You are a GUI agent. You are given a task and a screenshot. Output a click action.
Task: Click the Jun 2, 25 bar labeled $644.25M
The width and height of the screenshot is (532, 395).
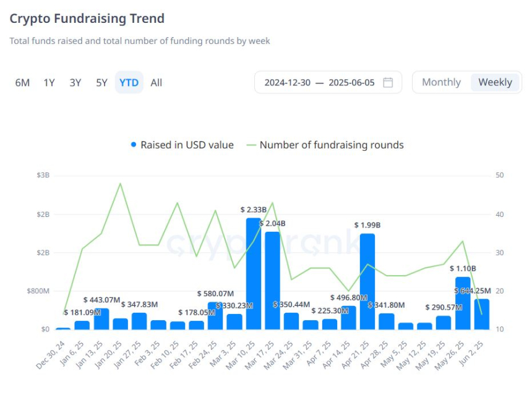[x=481, y=314]
